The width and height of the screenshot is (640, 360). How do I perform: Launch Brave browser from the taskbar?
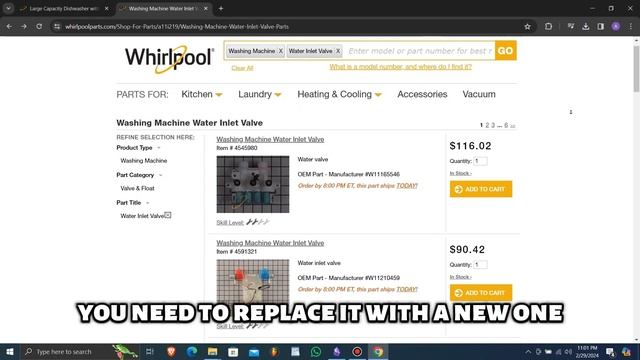[171, 351]
